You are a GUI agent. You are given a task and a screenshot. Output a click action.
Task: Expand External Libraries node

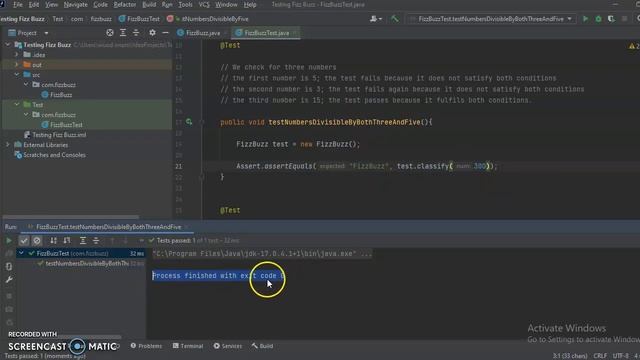[x=8, y=144]
